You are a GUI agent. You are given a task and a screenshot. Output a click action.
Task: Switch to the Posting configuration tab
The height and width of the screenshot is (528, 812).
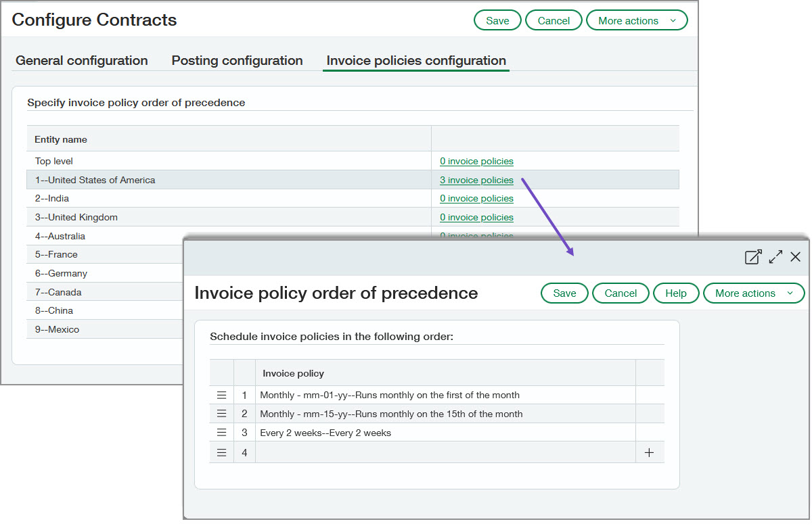pyautogui.click(x=237, y=60)
